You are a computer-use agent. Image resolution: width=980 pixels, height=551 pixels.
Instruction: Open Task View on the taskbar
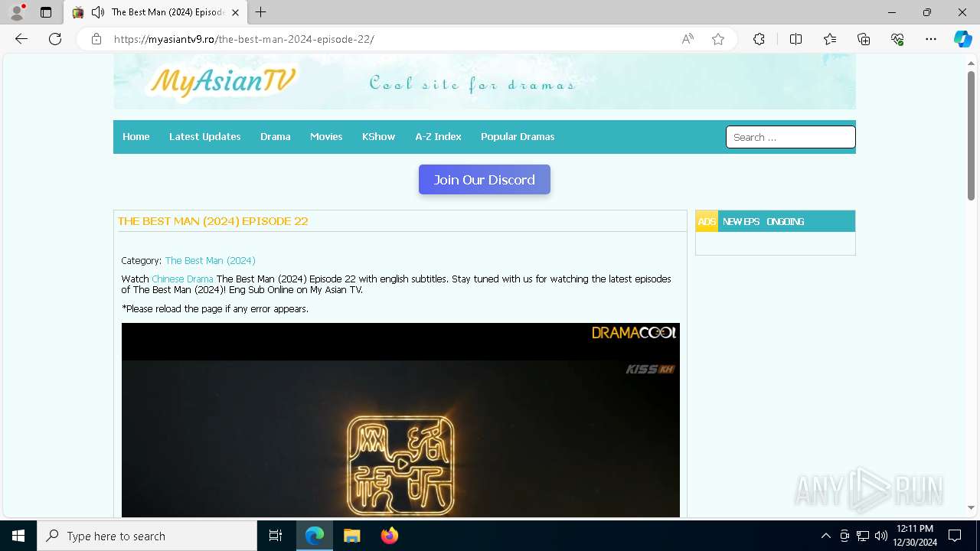coord(276,536)
